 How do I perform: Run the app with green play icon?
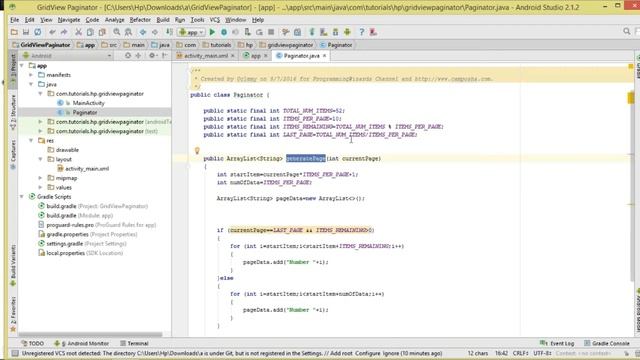[x=212, y=32]
